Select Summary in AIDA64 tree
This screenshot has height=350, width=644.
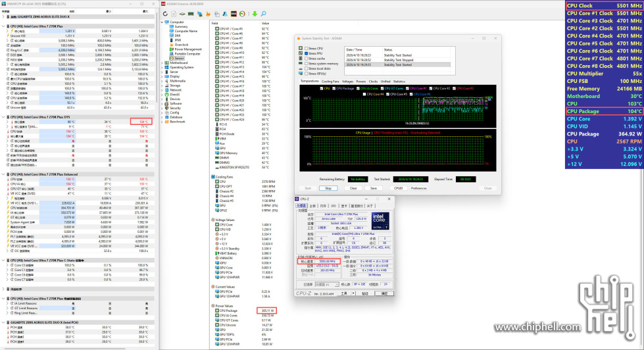(181, 27)
